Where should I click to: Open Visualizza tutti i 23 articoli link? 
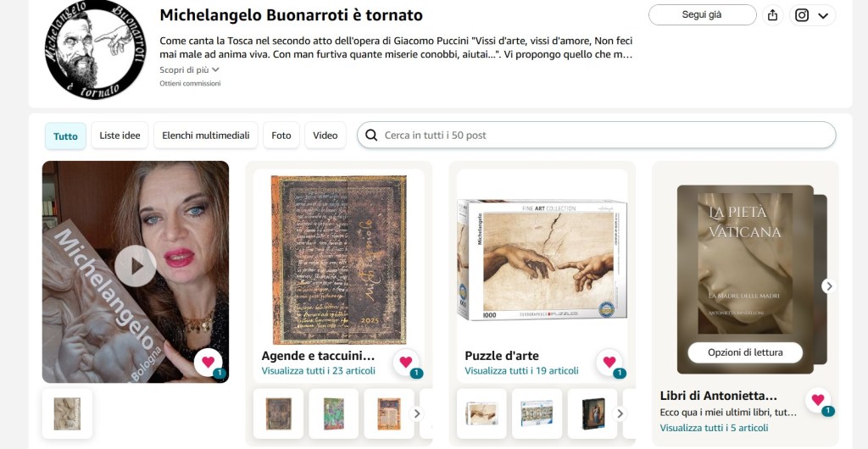319,370
